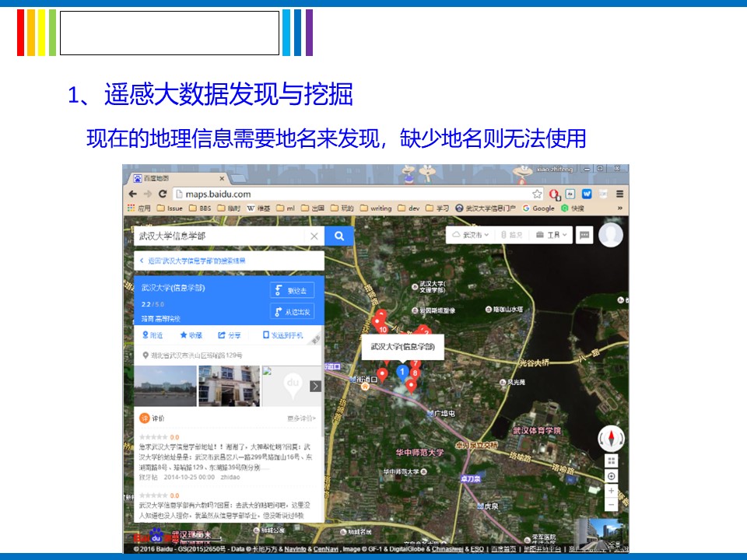Toggle the 路况 traffic layer
The height and width of the screenshot is (560, 747).
pos(511,235)
